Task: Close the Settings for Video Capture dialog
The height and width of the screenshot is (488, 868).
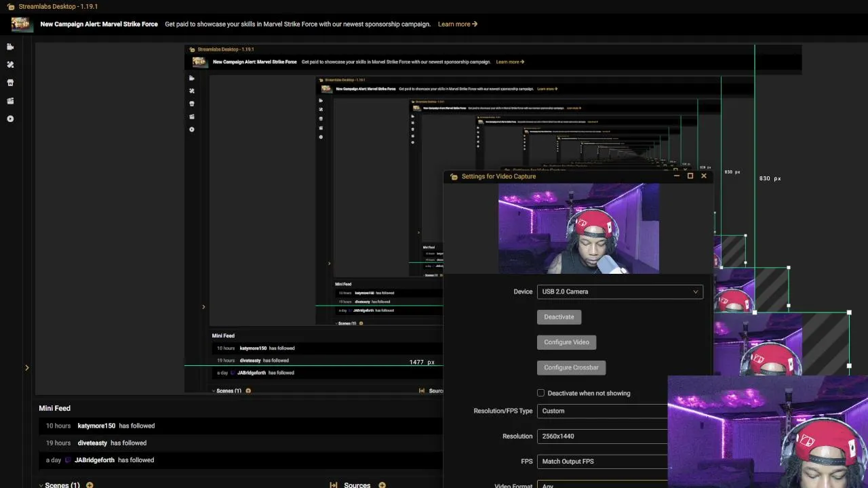Action: [704, 176]
